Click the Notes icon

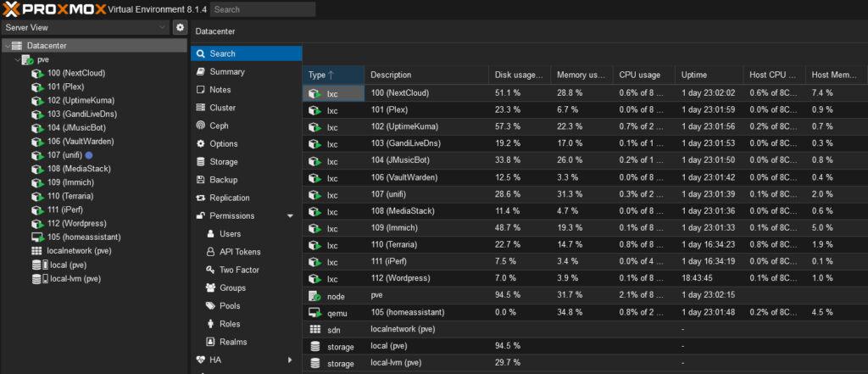[x=200, y=90]
